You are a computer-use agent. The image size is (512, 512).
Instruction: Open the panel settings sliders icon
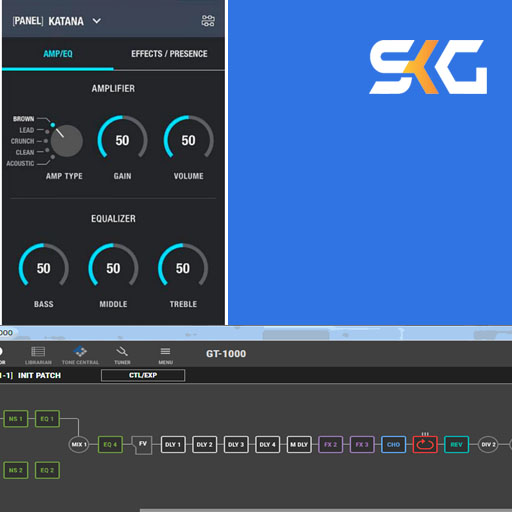pos(208,21)
